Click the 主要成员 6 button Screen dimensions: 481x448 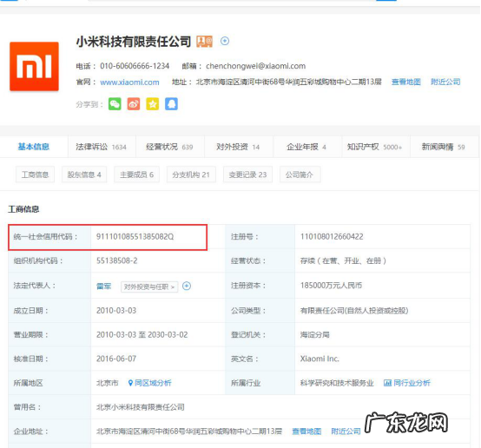tap(137, 175)
